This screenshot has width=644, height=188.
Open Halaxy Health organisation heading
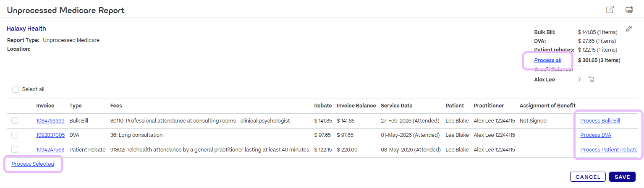26,29
